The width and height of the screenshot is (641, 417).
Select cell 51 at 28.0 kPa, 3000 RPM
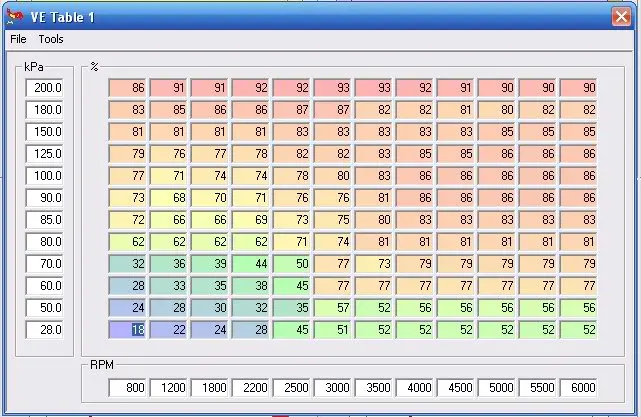click(x=332, y=330)
